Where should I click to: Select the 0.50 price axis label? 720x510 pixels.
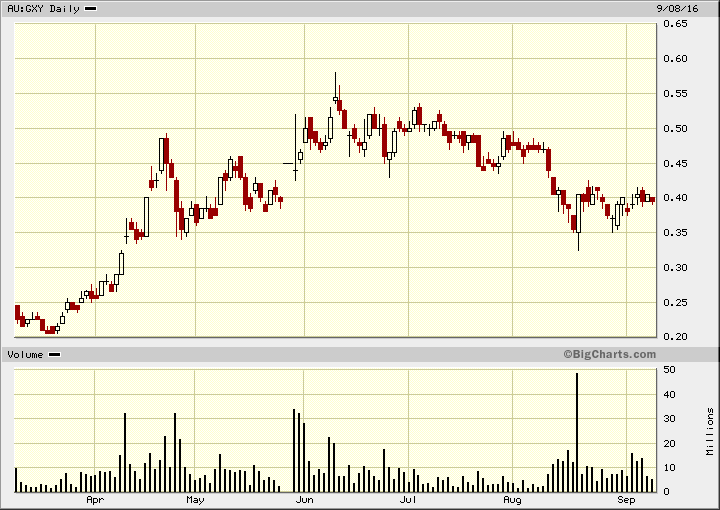click(x=675, y=129)
